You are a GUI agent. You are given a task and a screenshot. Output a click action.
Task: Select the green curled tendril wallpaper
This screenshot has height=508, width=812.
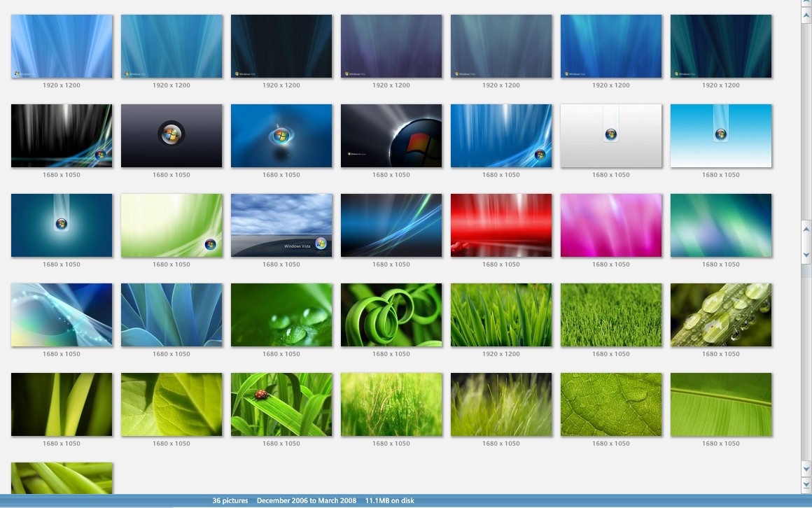391,315
